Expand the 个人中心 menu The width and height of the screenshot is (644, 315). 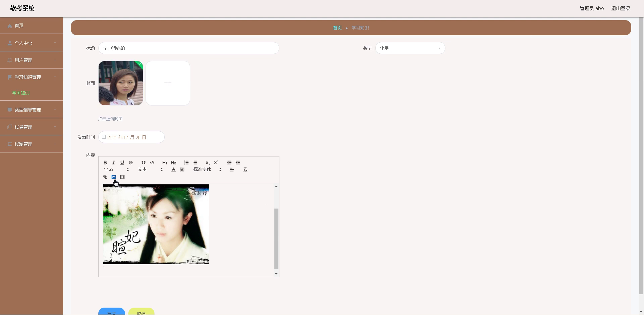point(32,43)
